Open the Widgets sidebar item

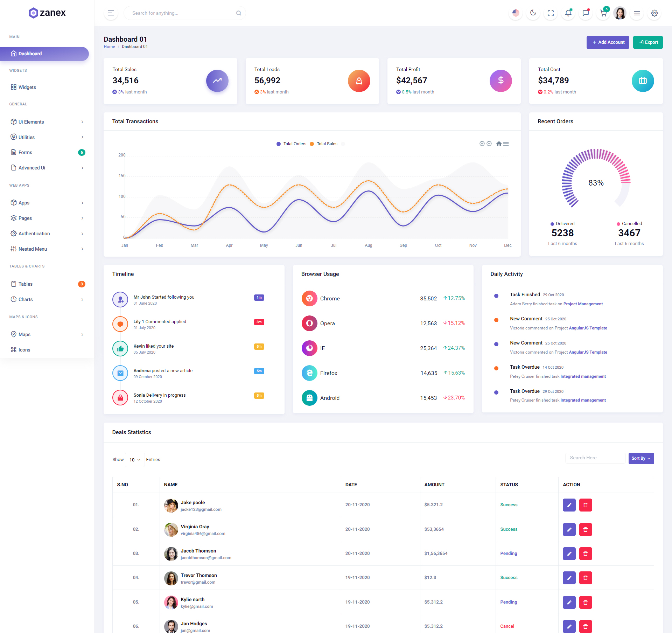pos(27,87)
